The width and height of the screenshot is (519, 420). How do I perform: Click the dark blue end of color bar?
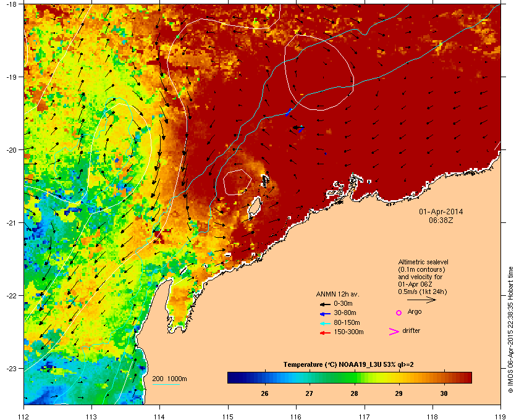[232, 377]
